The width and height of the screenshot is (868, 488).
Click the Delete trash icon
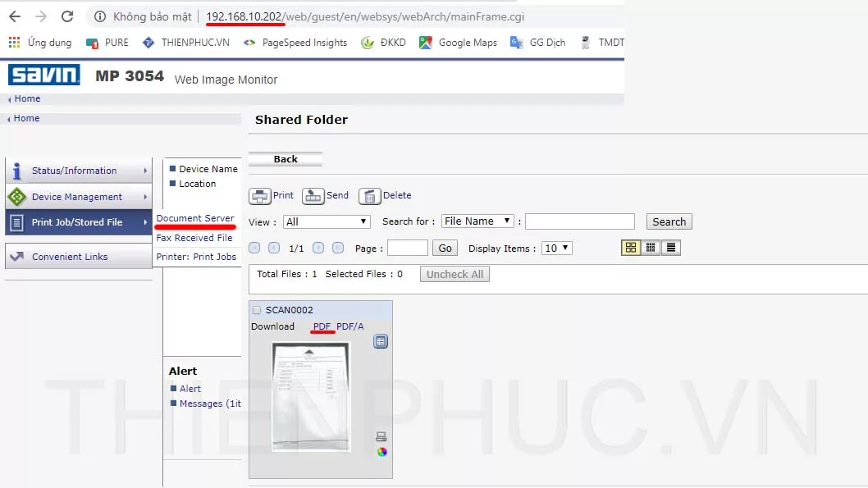(370, 196)
